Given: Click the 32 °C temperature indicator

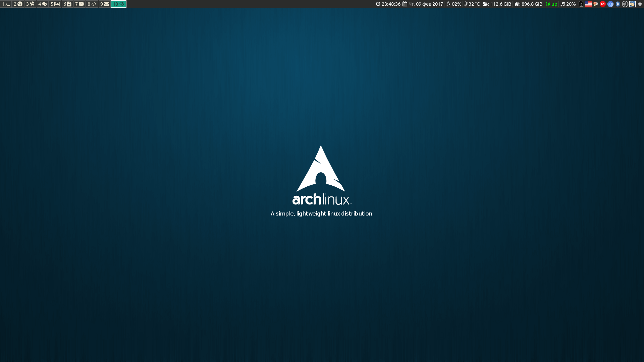Looking at the screenshot, I should (472, 4).
